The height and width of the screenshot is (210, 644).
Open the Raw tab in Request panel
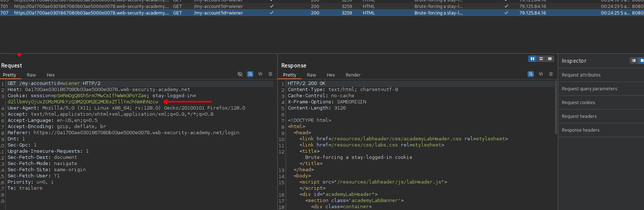click(31, 75)
